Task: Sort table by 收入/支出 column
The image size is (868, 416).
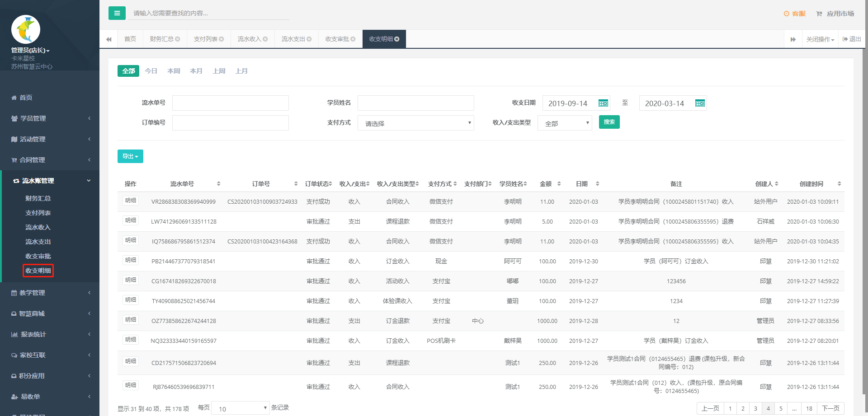Action: coord(368,184)
